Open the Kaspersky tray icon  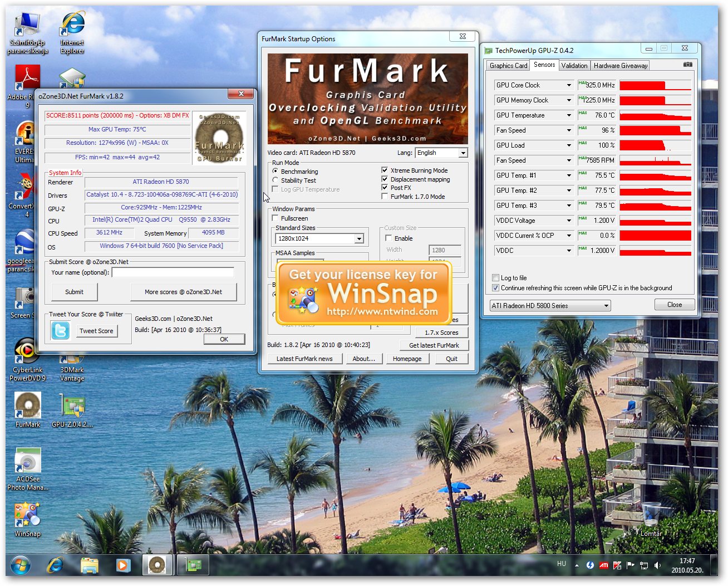point(617,565)
